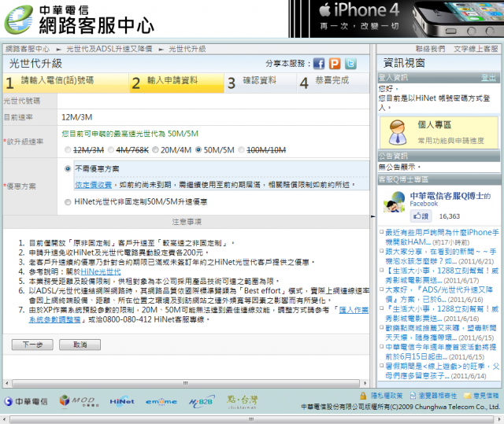Click the inner content horizontal scrollbar thumb

pos(186,383)
